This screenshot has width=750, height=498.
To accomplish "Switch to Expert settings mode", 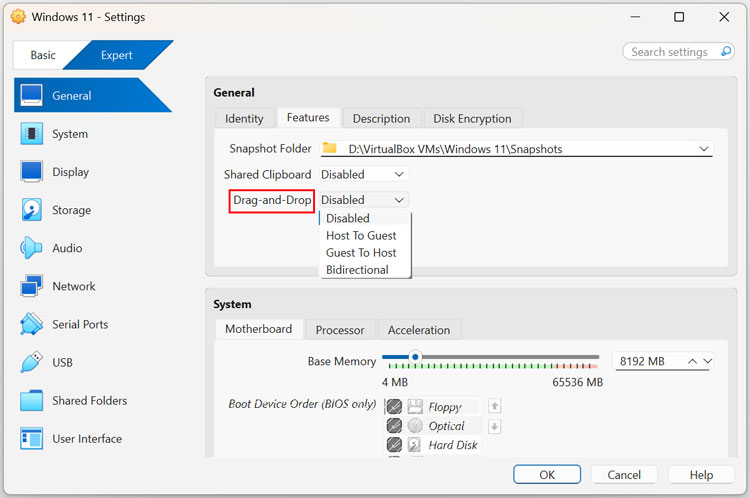I will 117,55.
